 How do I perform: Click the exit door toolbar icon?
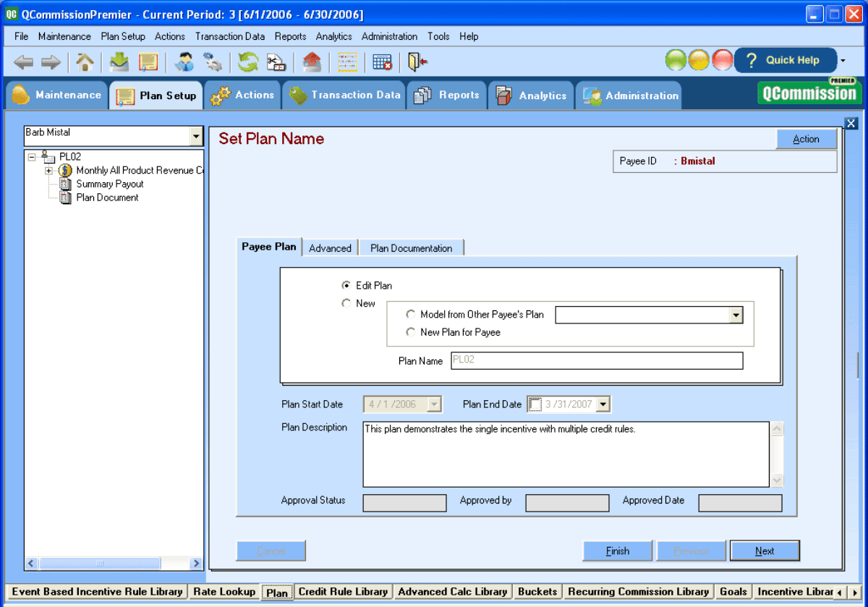click(x=417, y=62)
